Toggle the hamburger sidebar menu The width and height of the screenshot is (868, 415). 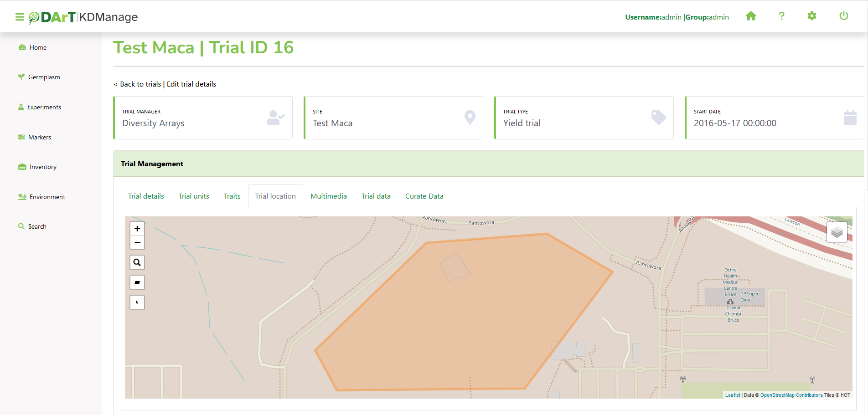pyautogui.click(x=19, y=17)
